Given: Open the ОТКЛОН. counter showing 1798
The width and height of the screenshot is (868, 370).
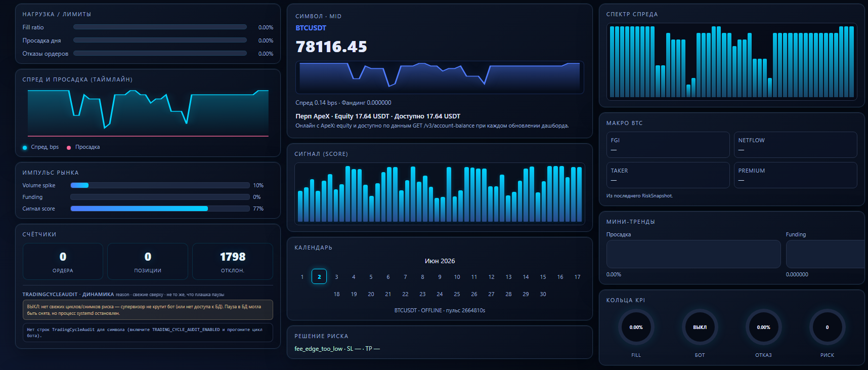Looking at the screenshot, I should (233, 261).
